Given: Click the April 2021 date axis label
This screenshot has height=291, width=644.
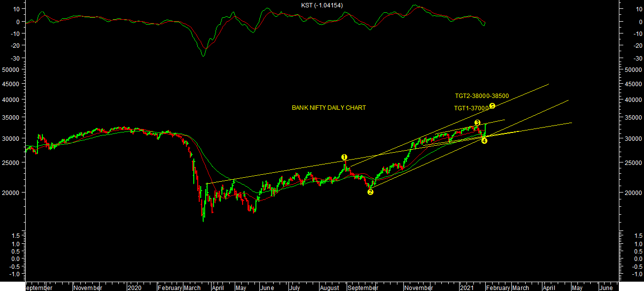Looking at the screenshot, I should coord(549,288).
